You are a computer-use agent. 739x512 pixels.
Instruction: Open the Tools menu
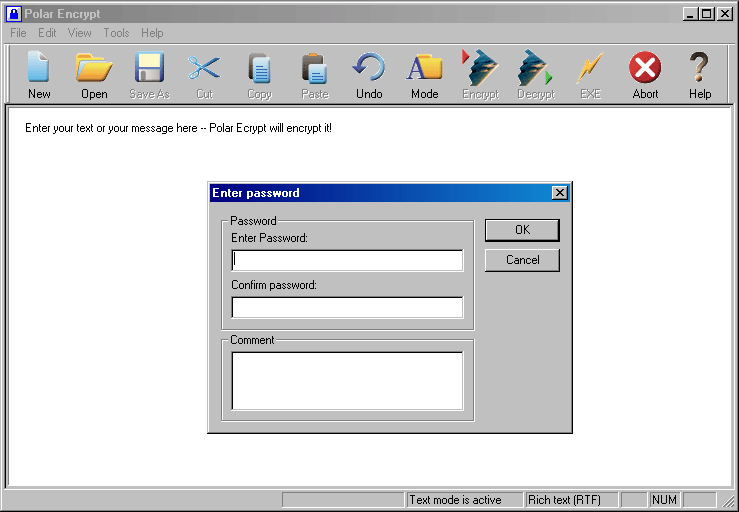tap(116, 33)
